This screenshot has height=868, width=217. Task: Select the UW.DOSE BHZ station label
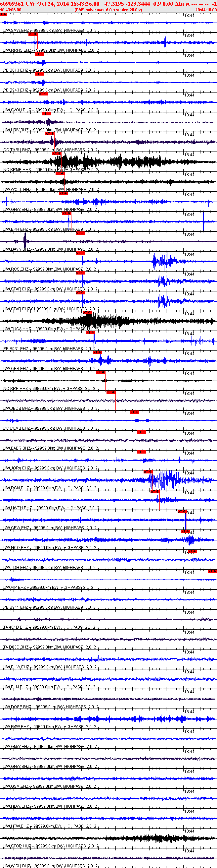(x=51, y=707)
